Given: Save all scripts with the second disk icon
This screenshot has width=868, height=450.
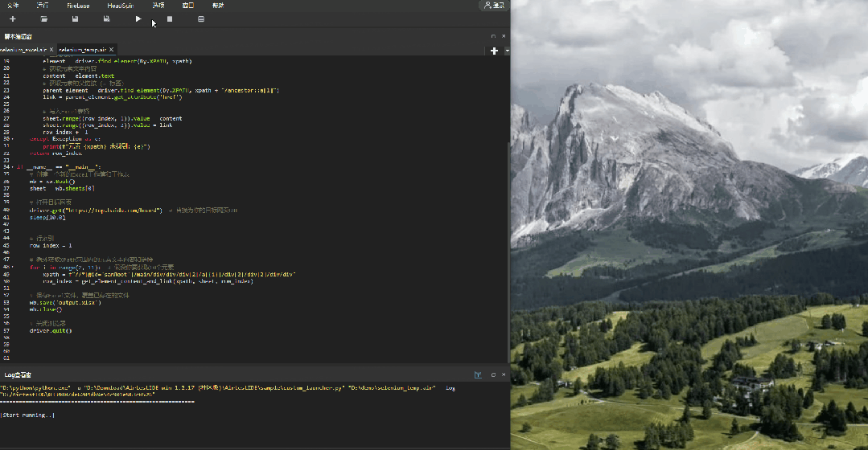Looking at the screenshot, I should point(106,18).
